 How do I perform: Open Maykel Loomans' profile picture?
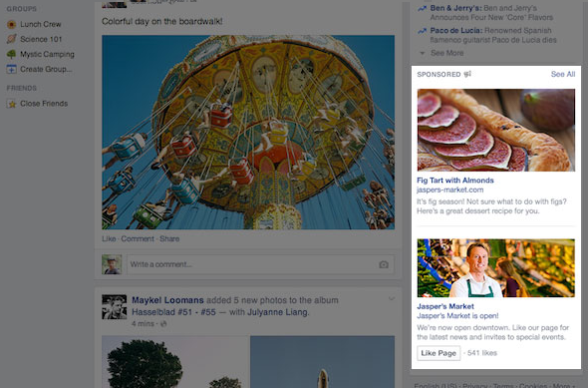pos(115,307)
